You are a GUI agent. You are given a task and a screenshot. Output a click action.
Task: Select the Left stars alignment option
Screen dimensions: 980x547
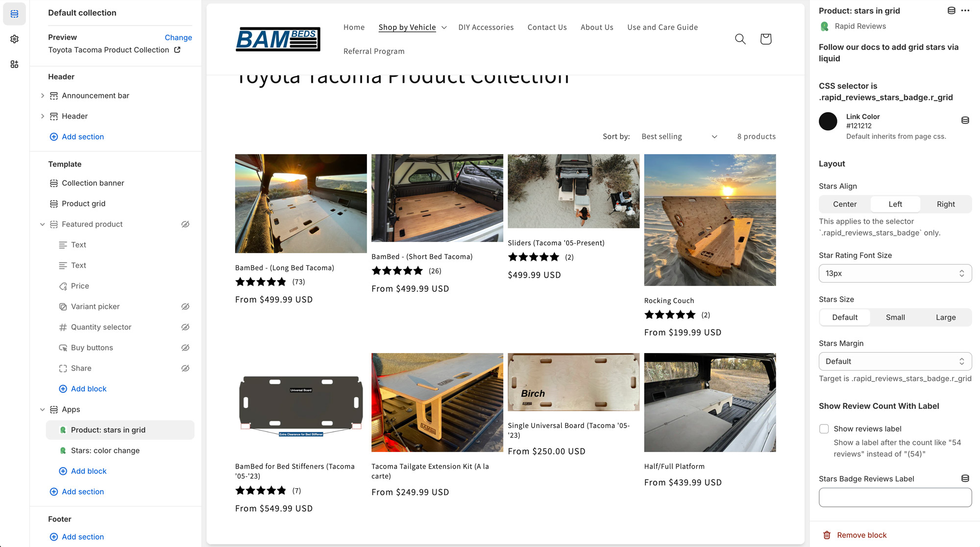895,204
